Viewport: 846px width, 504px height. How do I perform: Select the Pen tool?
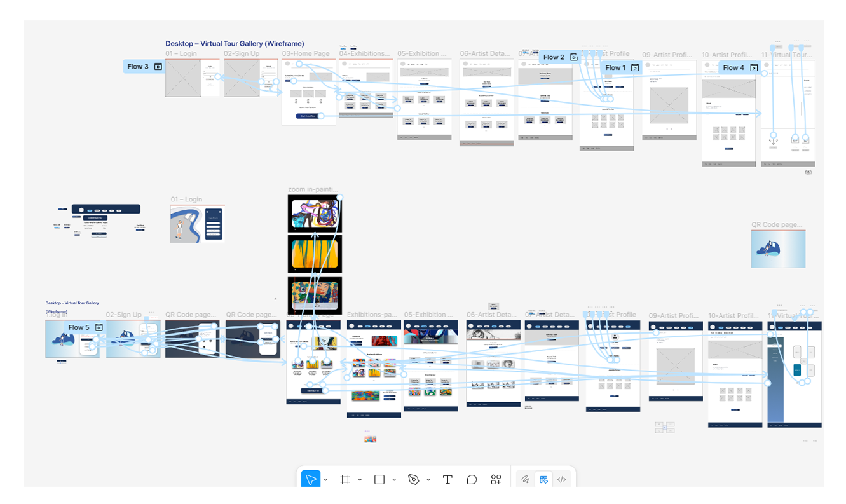(x=414, y=480)
